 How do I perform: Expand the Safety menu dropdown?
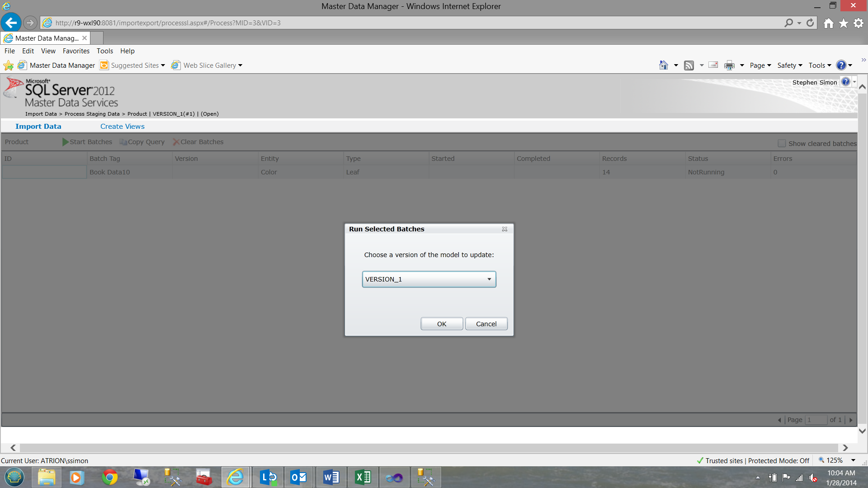click(x=789, y=66)
